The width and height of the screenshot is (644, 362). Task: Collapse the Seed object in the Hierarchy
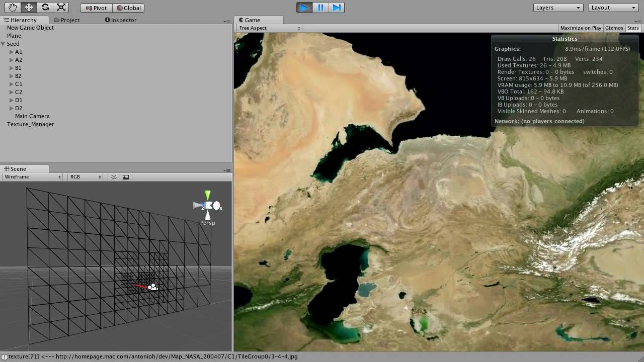(4, 44)
